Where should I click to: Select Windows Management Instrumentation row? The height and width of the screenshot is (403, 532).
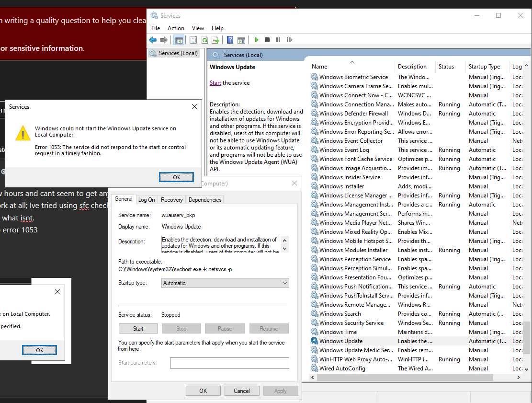(x=416, y=205)
